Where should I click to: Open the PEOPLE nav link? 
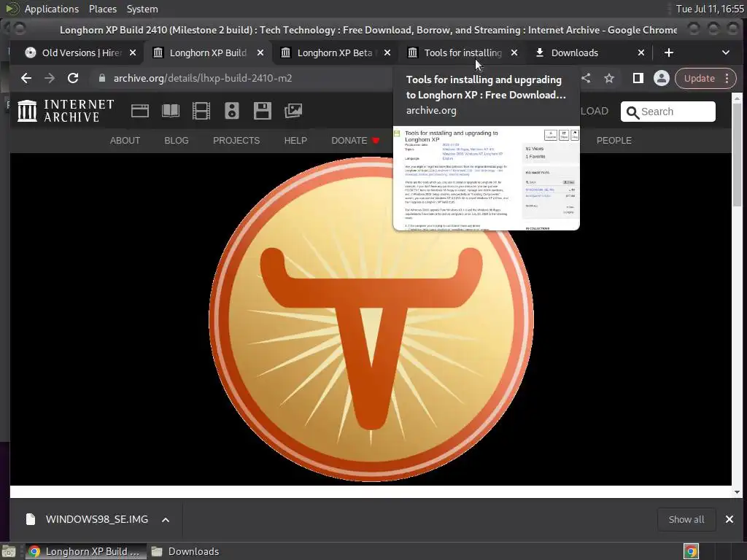pos(614,141)
